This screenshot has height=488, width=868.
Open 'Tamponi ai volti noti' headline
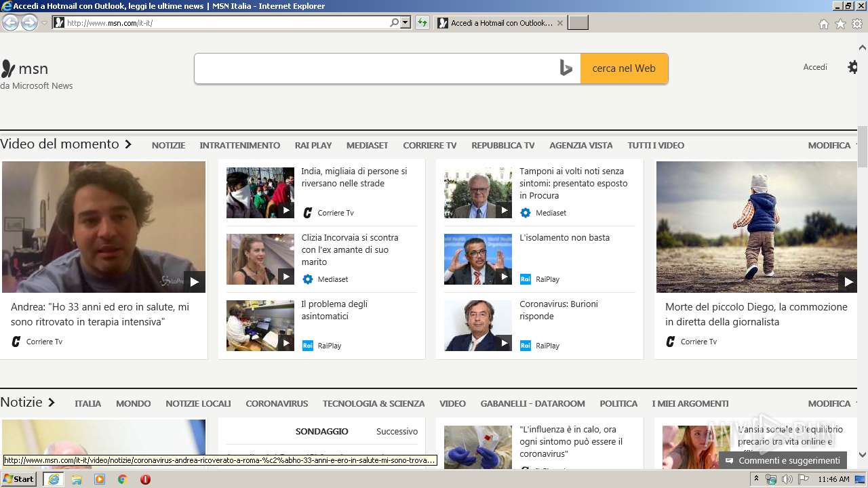click(574, 183)
